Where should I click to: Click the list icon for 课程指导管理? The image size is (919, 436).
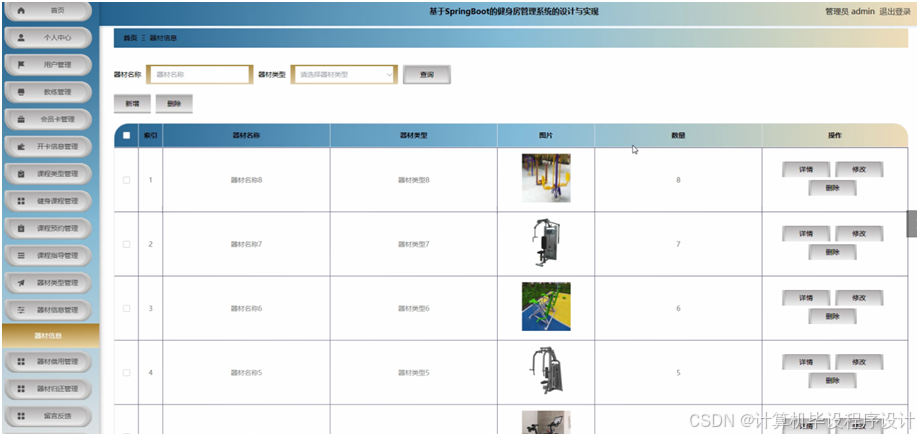click(x=22, y=256)
